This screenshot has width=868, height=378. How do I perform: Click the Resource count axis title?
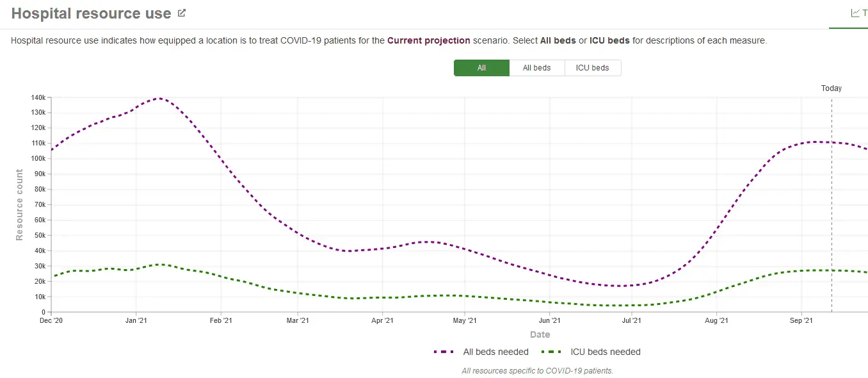19,205
